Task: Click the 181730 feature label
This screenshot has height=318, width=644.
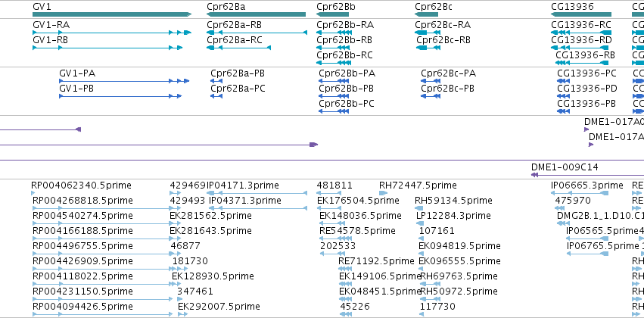Action: pyautogui.click(x=190, y=261)
